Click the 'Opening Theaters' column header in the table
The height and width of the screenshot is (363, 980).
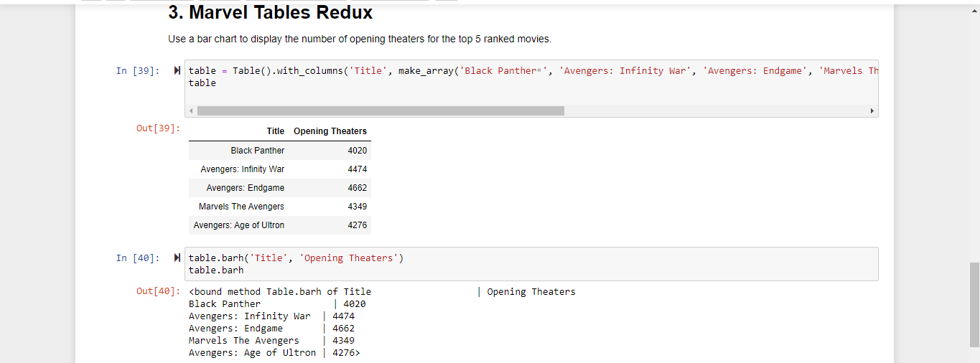coord(330,131)
